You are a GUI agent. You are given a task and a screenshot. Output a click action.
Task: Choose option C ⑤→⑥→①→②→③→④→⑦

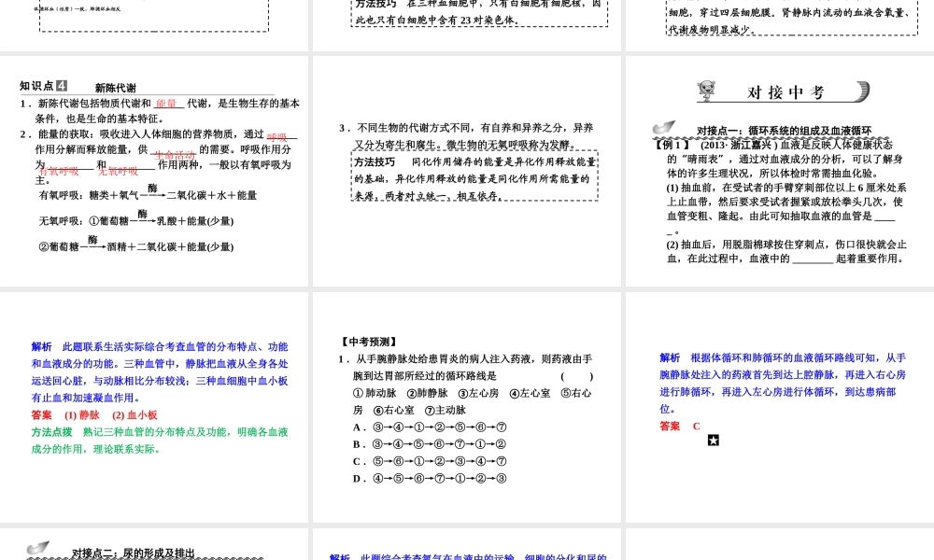click(x=430, y=461)
